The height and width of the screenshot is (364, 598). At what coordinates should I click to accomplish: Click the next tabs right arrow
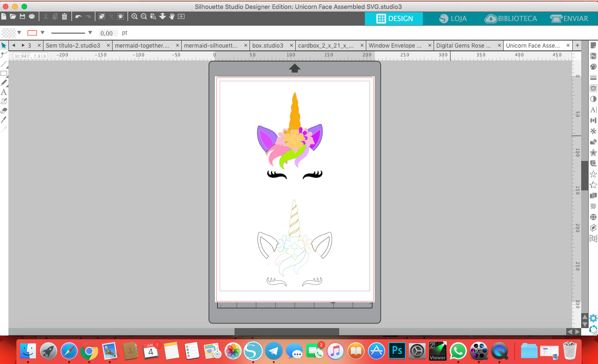coord(23,45)
